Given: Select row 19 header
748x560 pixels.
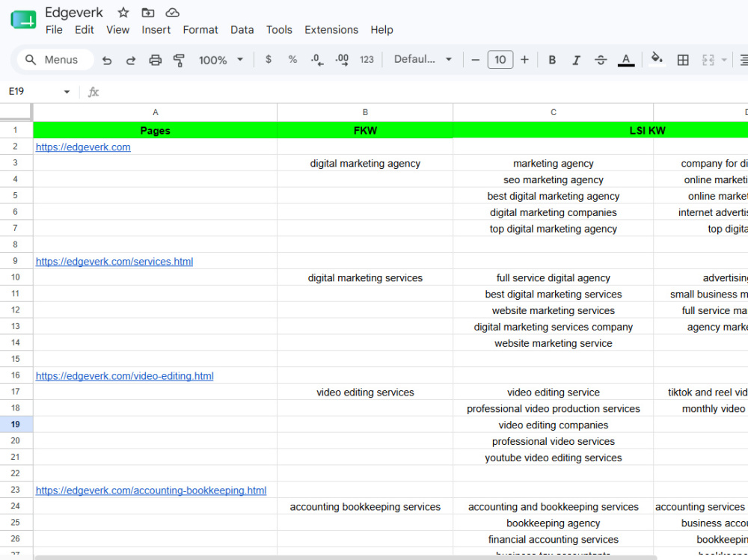Looking at the screenshot, I should (x=16, y=424).
